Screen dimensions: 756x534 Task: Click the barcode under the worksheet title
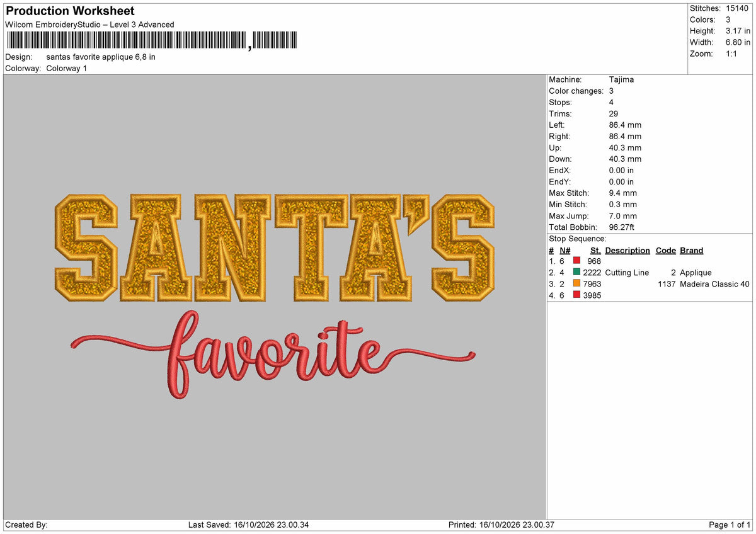(151, 41)
